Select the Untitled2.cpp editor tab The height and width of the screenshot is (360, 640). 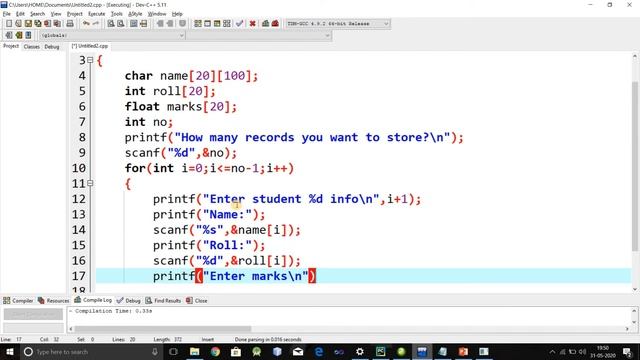90,46
